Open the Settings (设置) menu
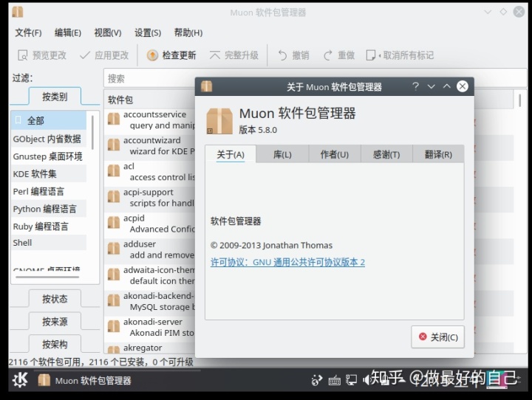 click(148, 33)
